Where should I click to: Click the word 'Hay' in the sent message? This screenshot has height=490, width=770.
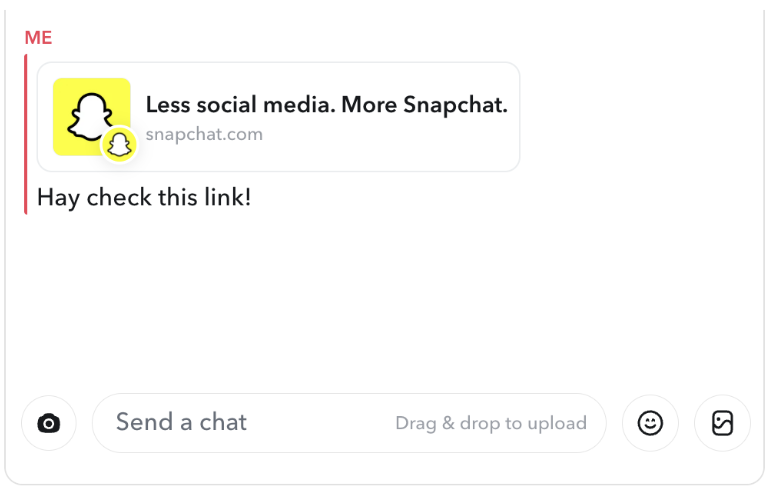[58, 197]
